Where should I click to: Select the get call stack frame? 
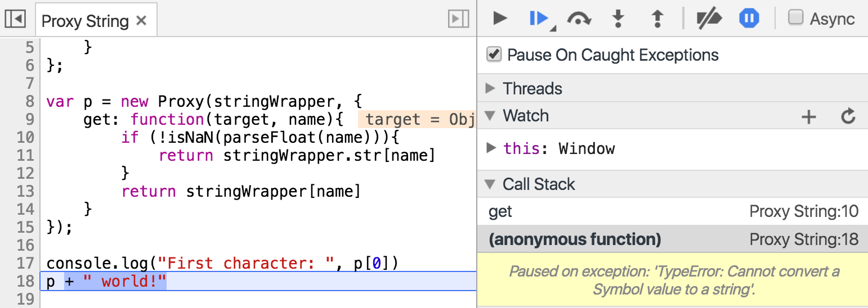coord(672,211)
